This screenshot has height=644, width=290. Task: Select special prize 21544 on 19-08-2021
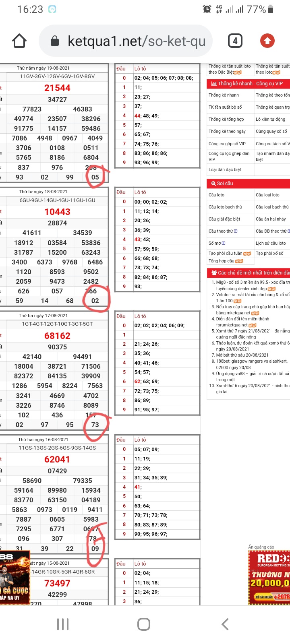57,88
